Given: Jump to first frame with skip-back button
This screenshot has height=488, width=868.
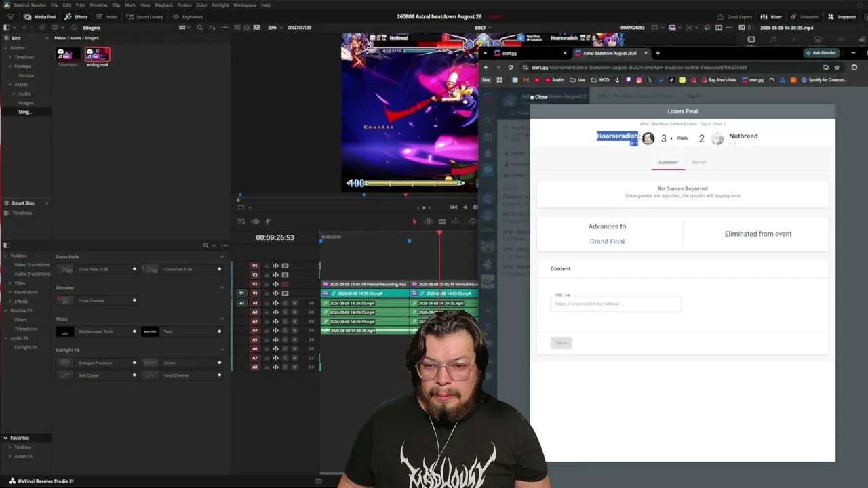Looking at the screenshot, I should point(453,207).
